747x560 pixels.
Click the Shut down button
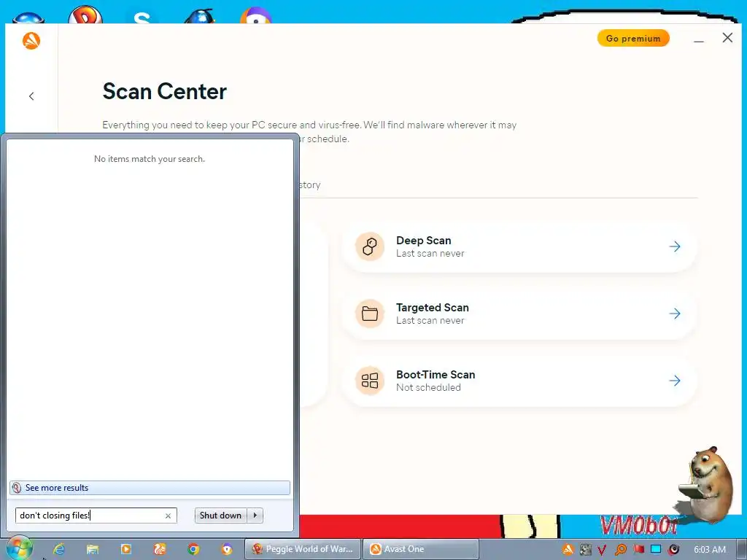220,516
